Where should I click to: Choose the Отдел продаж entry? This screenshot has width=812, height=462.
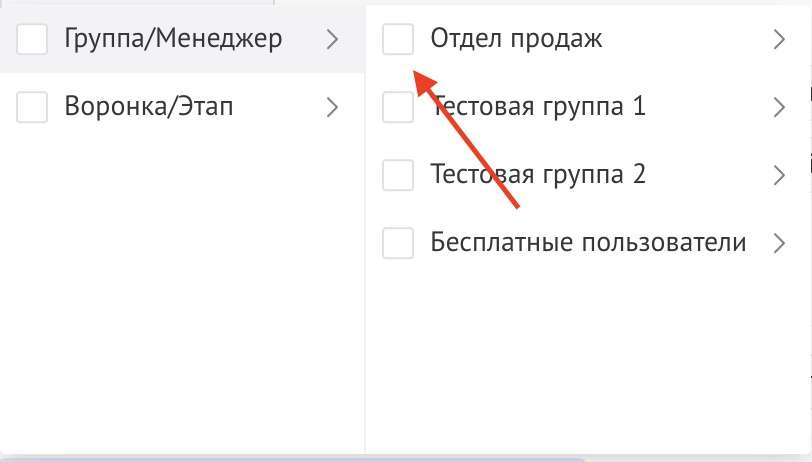pos(517,39)
